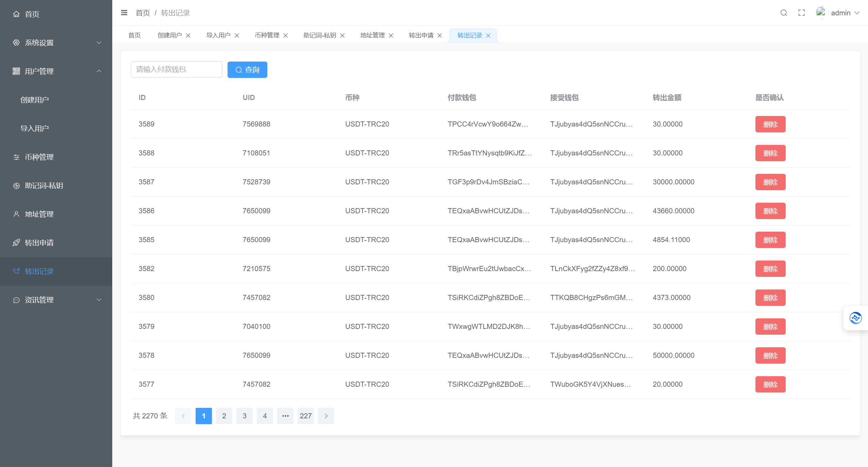Click the 查询 search button

tap(247, 69)
